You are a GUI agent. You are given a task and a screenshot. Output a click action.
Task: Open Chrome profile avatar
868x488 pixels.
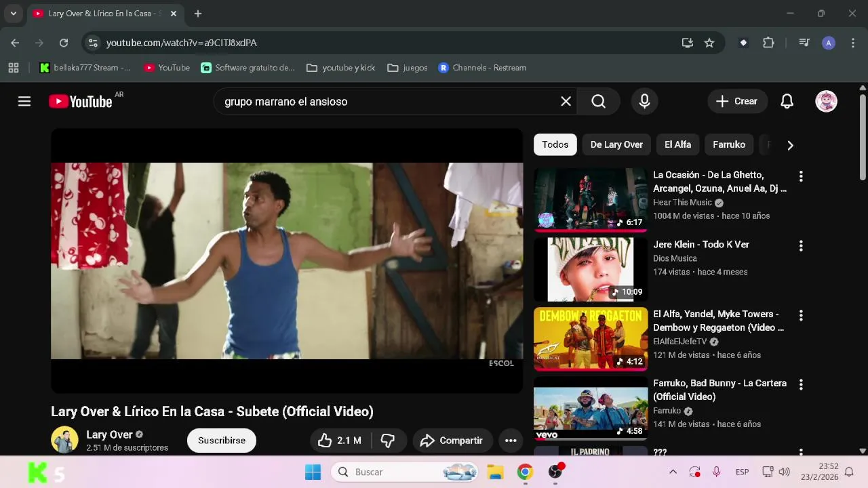(x=828, y=43)
